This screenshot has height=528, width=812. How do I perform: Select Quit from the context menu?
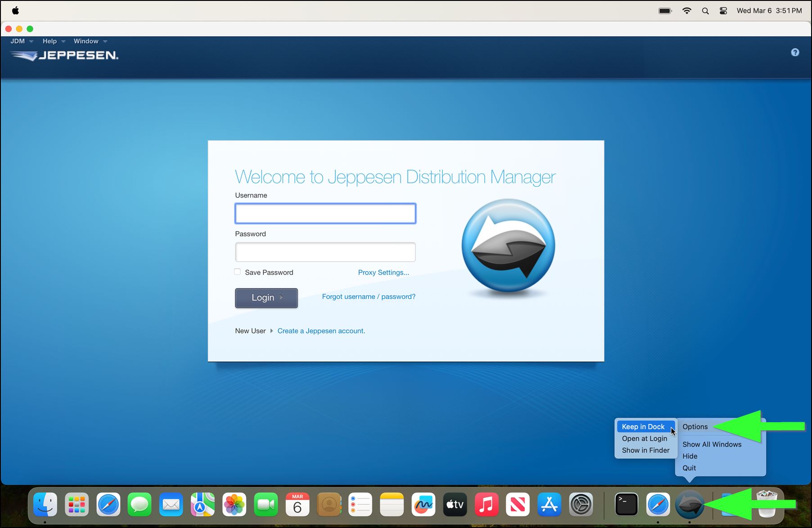pyautogui.click(x=689, y=468)
